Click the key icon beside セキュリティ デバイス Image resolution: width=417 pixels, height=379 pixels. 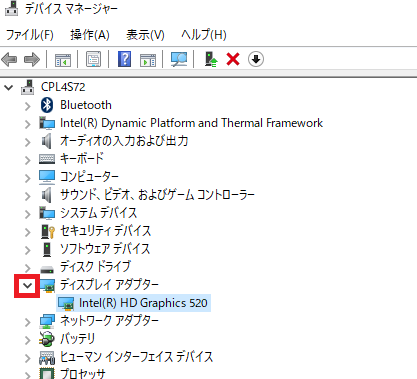pos(47,231)
